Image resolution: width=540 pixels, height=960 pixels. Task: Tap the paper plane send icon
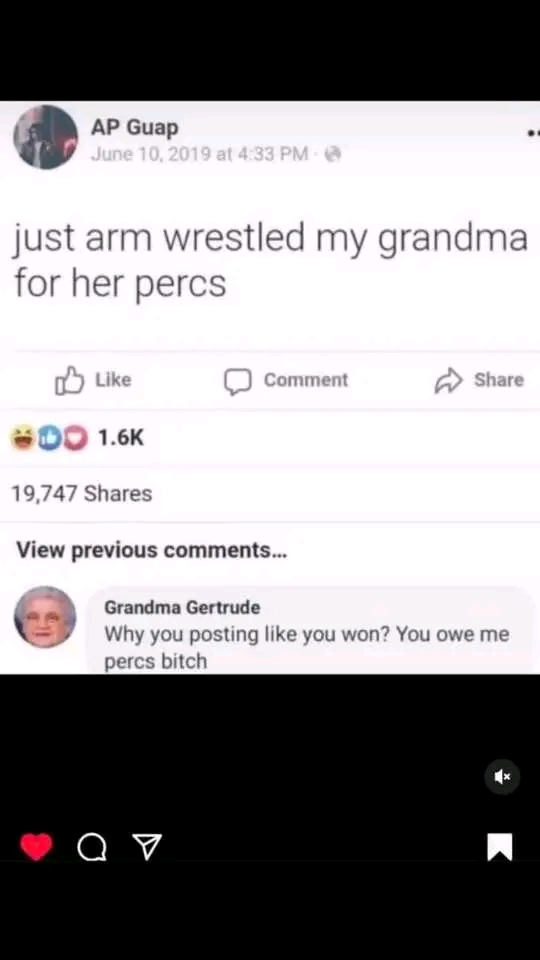[147, 847]
